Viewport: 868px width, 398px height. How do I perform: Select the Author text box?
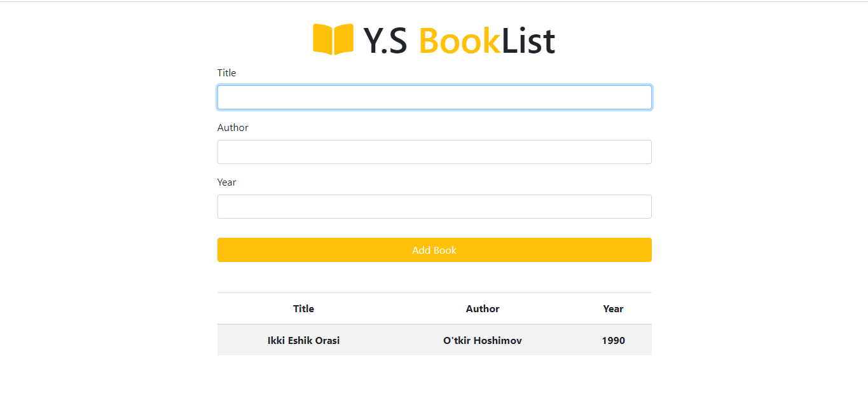click(434, 152)
